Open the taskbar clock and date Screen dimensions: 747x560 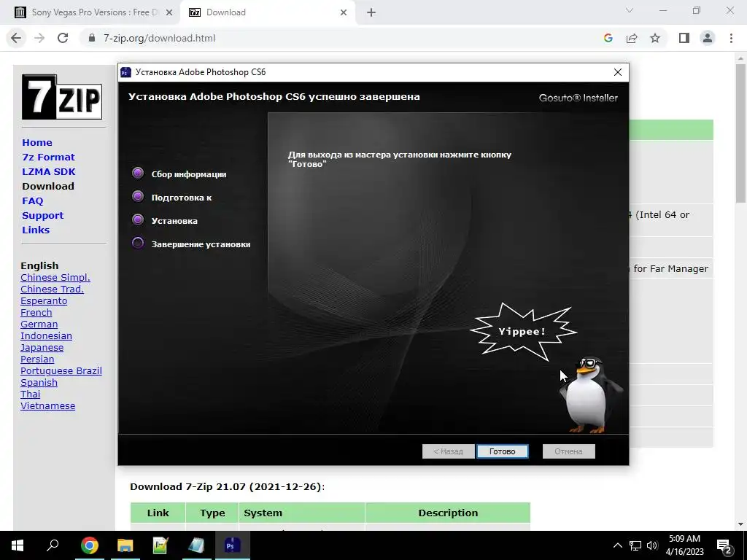(x=684, y=545)
